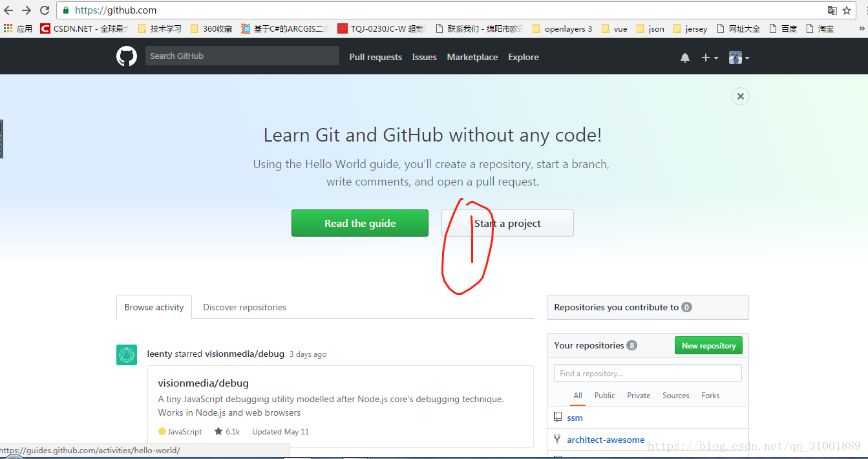
Task: Click the browser address bar URL
Action: 116,10
